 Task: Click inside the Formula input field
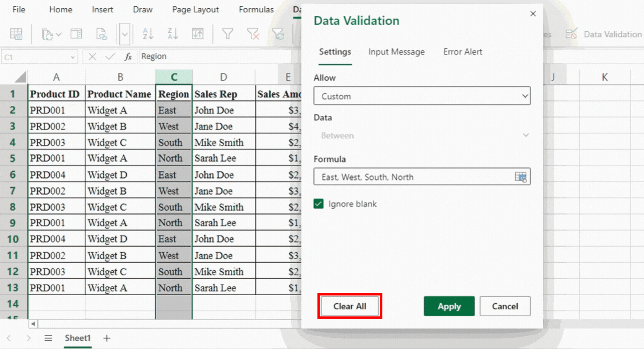click(x=413, y=177)
